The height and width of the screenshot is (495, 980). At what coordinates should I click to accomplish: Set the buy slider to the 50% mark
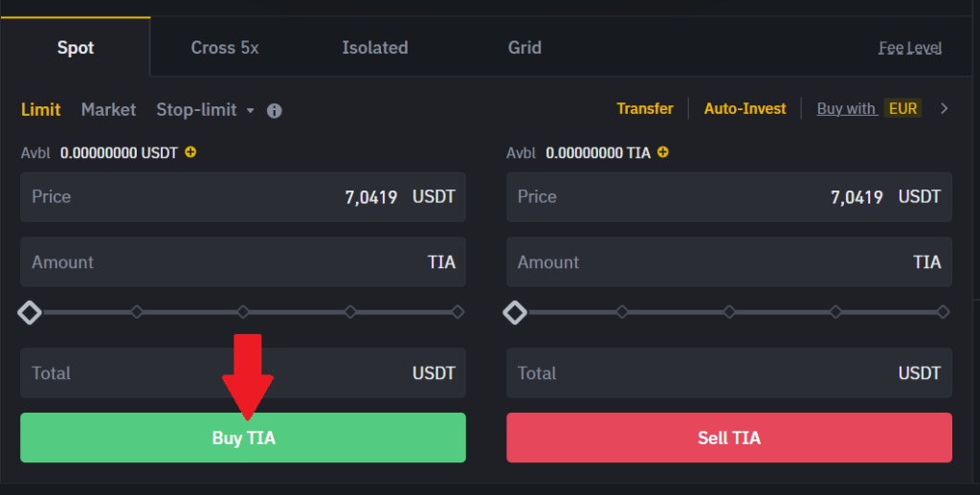tap(243, 312)
